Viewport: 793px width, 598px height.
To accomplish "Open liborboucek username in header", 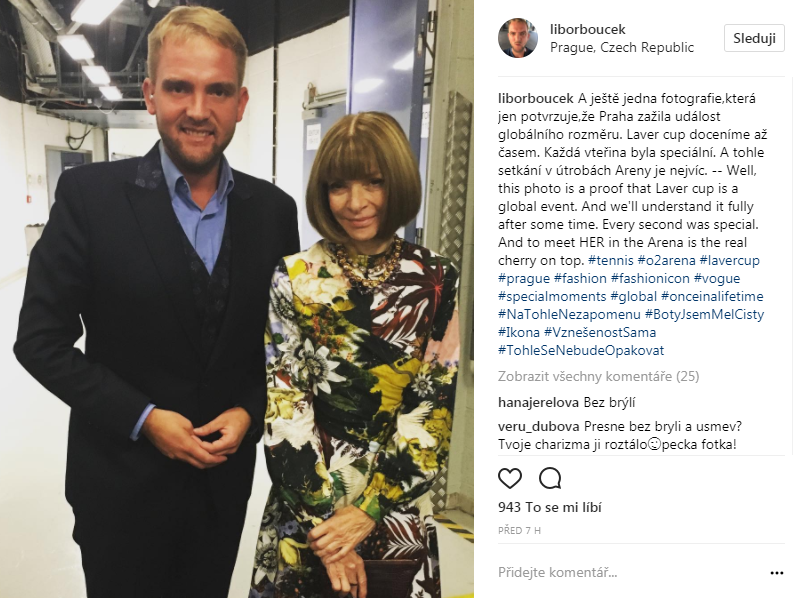I will click(x=588, y=29).
